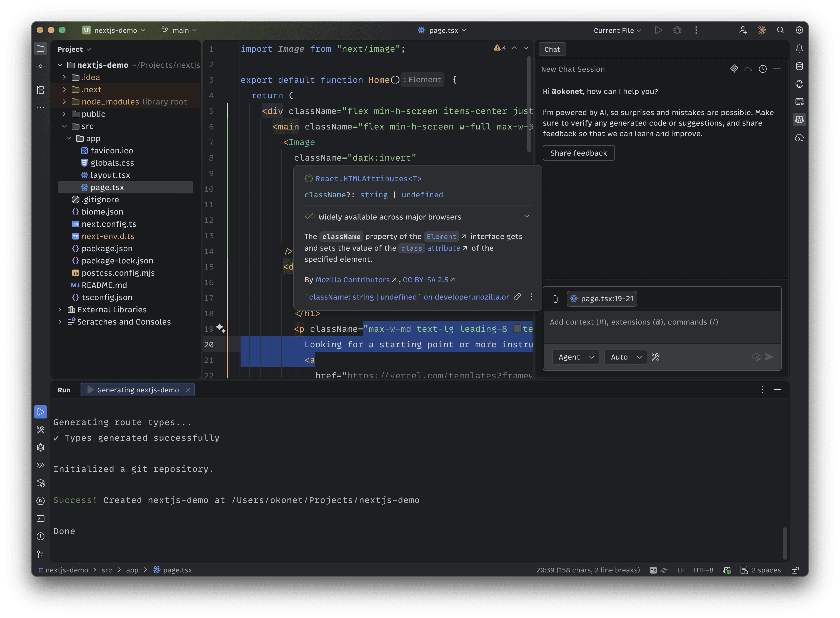840x618 pixels.
Task: Expand External Libraries node
Action: pos(60,309)
